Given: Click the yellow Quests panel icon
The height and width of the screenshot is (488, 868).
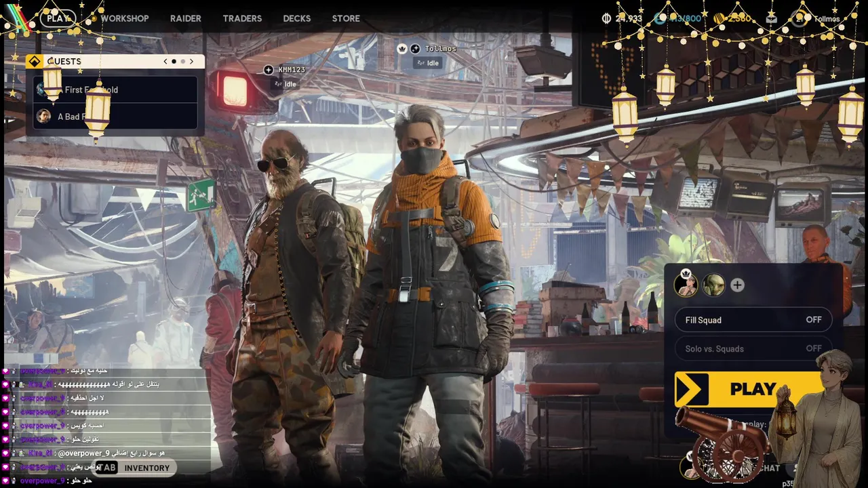Looking at the screenshot, I should [x=35, y=61].
